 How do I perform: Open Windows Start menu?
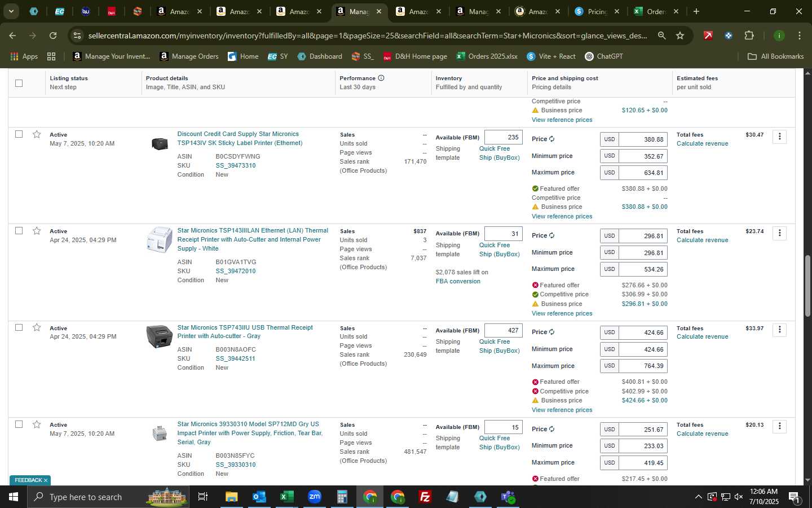coord(14,497)
